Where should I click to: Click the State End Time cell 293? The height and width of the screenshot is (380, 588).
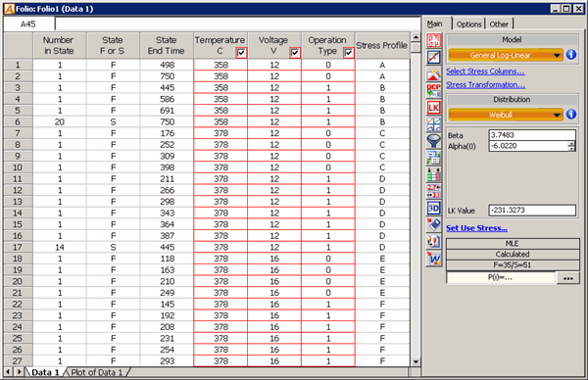(167, 361)
